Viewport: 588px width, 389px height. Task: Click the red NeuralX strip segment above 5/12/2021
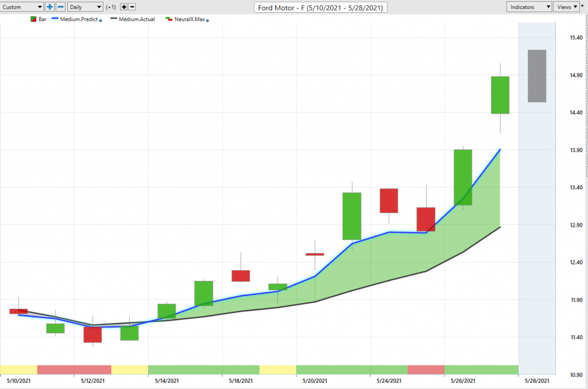tap(74, 369)
